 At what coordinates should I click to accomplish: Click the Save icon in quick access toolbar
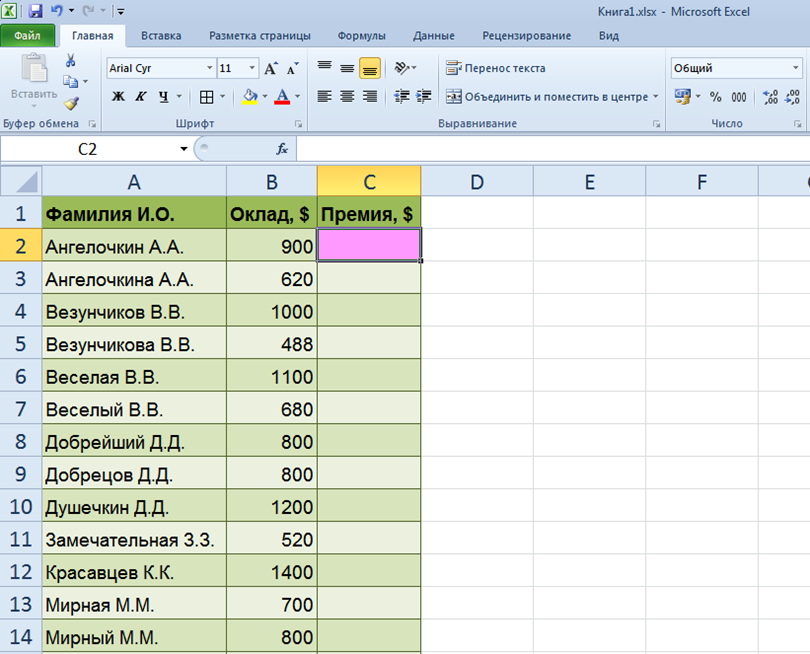36,11
